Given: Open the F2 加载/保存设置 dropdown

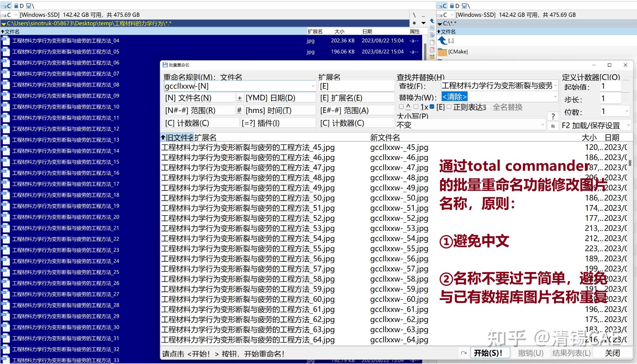Looking at the screenshot, I should pyautogui.click(x=629, y=125).
